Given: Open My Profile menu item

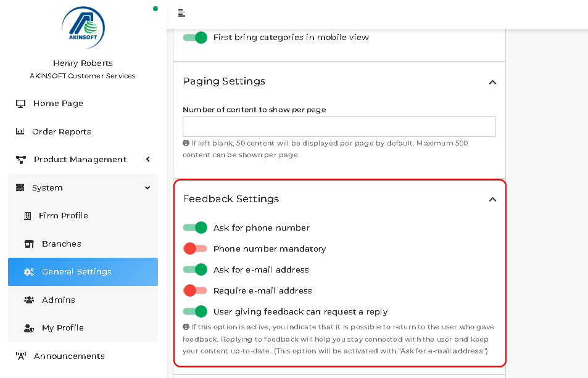Looking at the screenshot, I should [x=83, y=328].
